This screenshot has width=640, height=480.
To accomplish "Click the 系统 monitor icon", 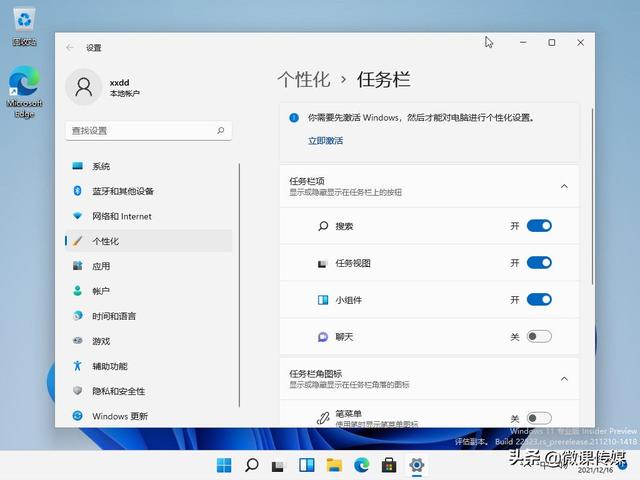I will 78,166.
